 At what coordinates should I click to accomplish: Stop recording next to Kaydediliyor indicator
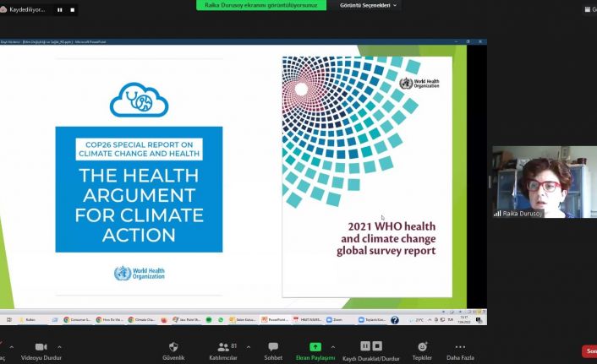[72, 10]
